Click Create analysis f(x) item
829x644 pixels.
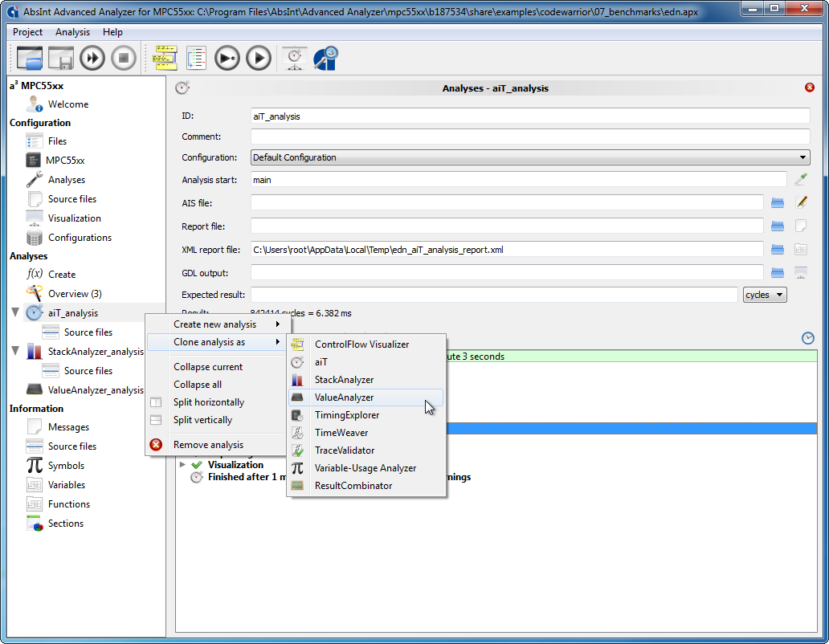tap(62, 274)
